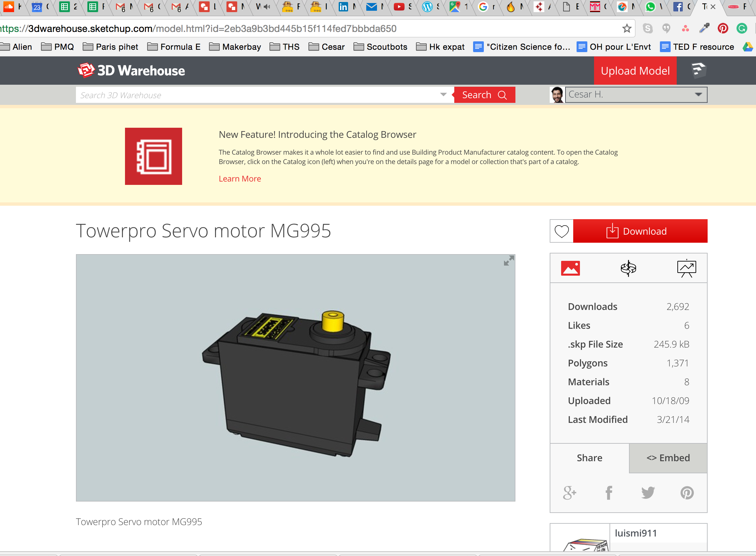
Task: Share the model on Facebook
Action: [x=608, y=493]
